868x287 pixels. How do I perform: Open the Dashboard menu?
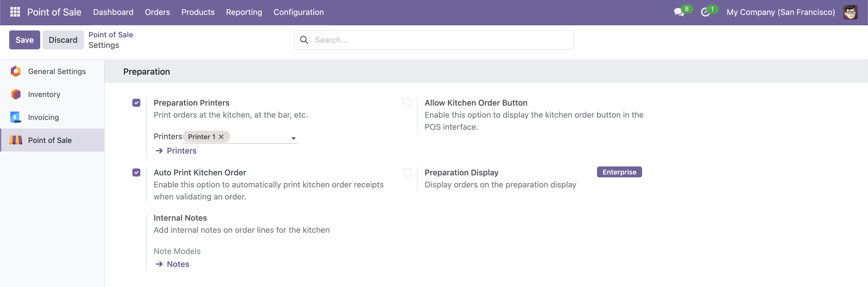click(113, 12)
